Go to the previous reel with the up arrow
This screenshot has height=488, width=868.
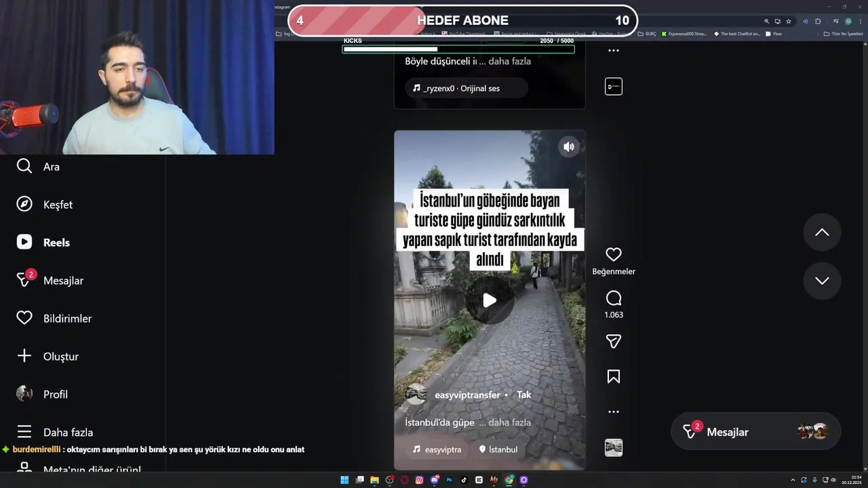coord(822,232)
